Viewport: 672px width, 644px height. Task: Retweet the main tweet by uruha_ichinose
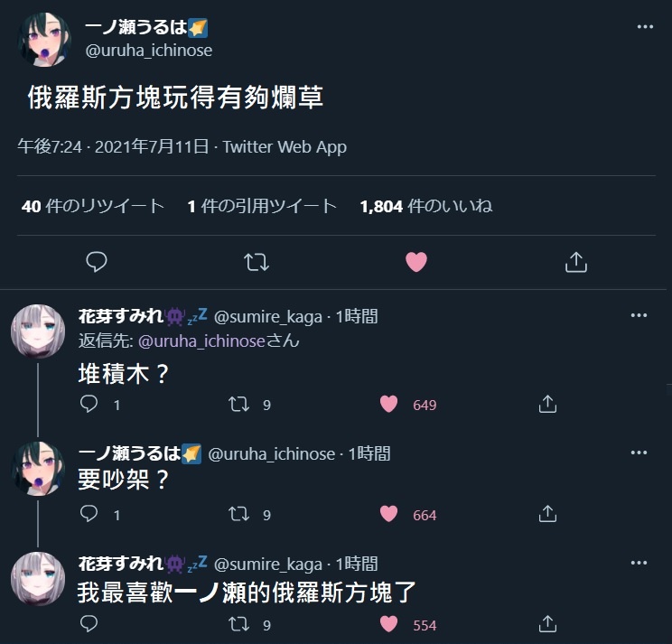click(x=257, y=262)
